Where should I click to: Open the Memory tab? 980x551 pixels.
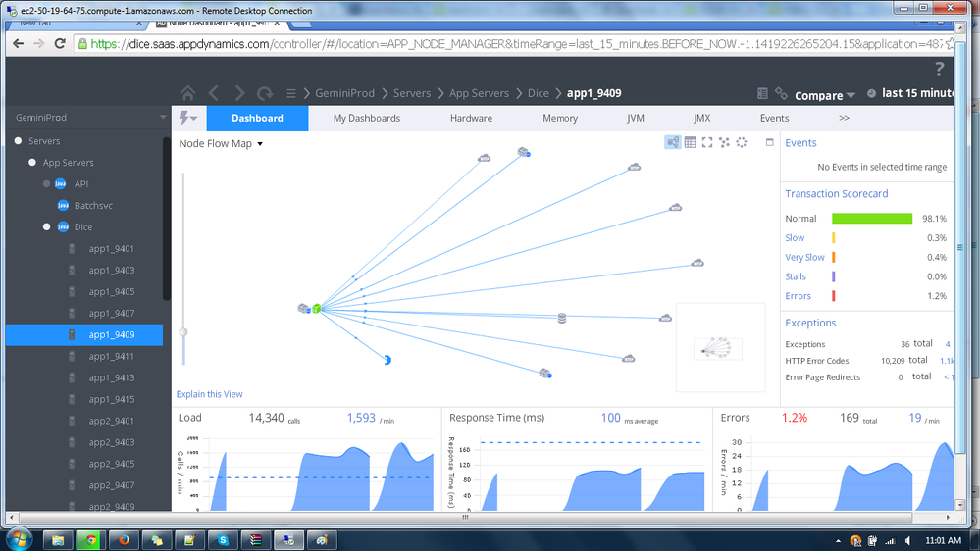(560, 118)
